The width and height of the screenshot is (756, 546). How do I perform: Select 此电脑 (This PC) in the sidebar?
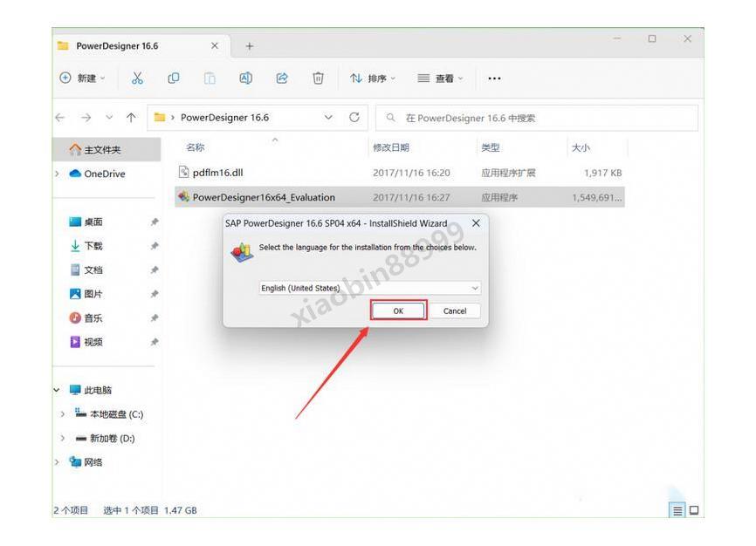[91, 390]
